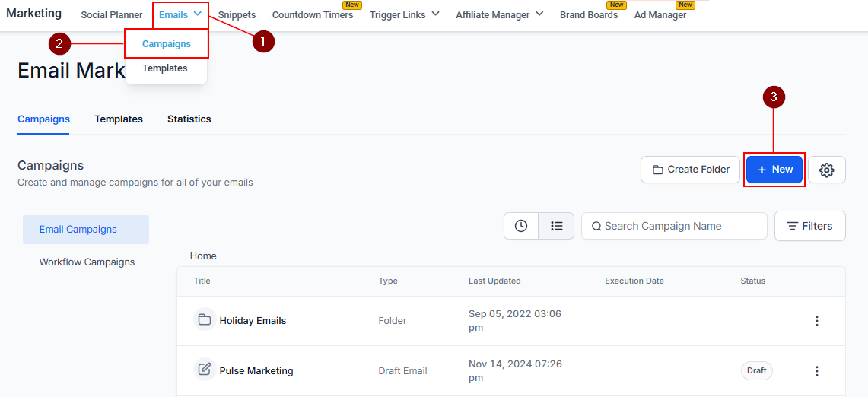Screen dimensions: 868x397
Task: Click the blue New button
Action: pos(774,170)
